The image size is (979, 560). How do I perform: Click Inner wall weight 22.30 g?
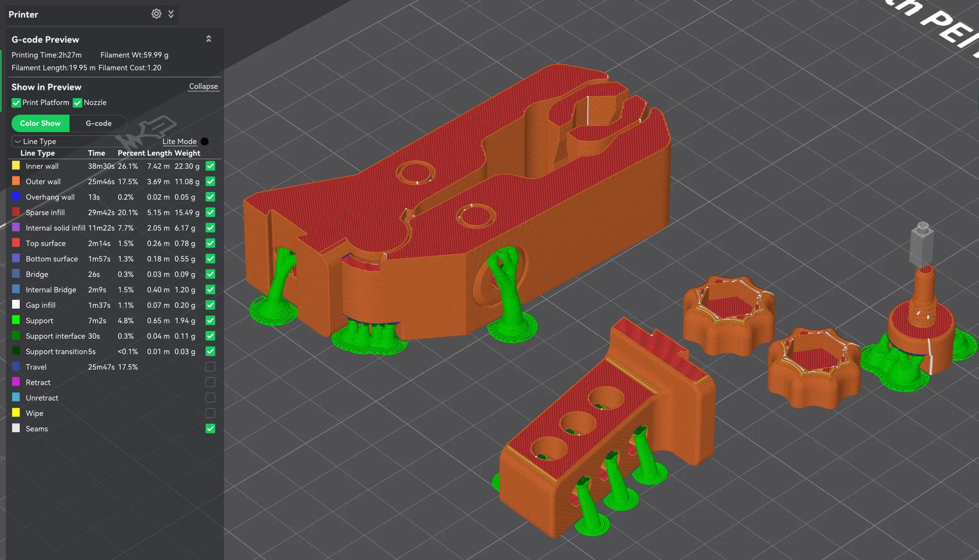[x=187, y=166]
